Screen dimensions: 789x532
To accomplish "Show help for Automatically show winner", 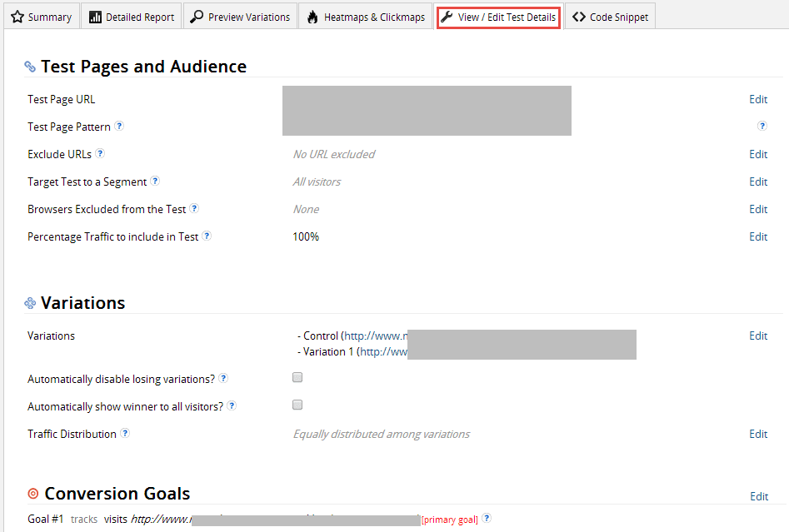I will [232, 405].
